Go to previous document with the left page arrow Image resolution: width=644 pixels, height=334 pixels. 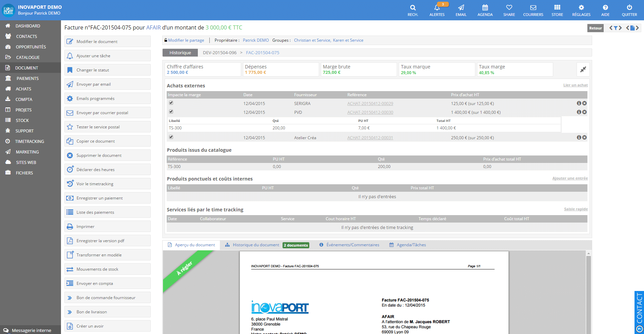tap(628, 28)
